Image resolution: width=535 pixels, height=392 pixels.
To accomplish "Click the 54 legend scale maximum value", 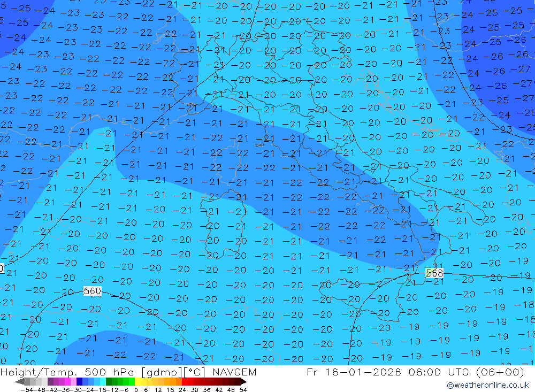I will coord(243,390).
